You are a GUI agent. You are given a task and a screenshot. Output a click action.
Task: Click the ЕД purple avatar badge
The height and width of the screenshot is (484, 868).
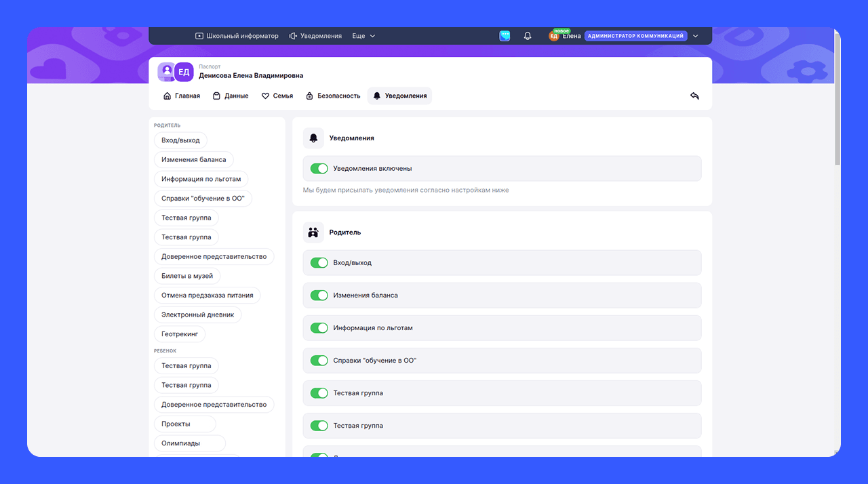[184, 72]
